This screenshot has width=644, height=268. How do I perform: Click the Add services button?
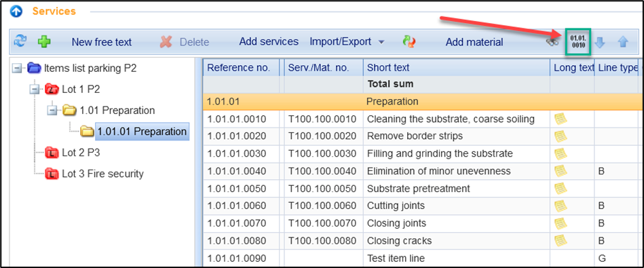pyautogui.click(x=269, y=41)
